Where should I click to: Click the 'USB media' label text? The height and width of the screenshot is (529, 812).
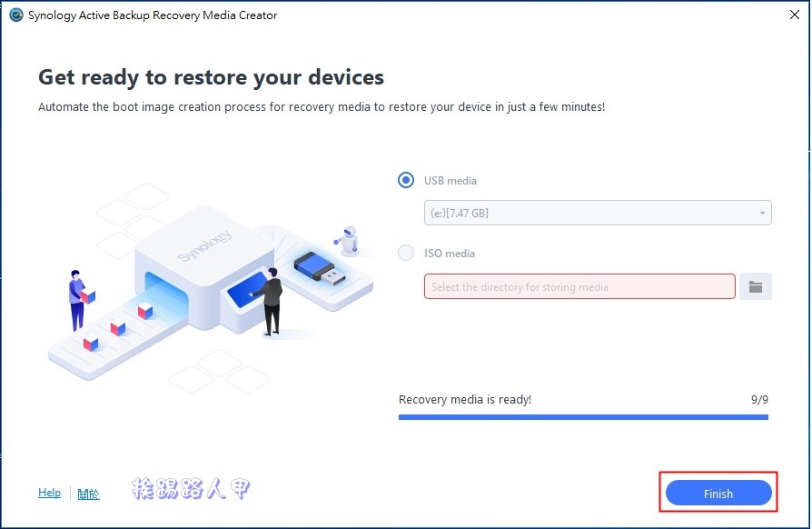tap(450, 181)
